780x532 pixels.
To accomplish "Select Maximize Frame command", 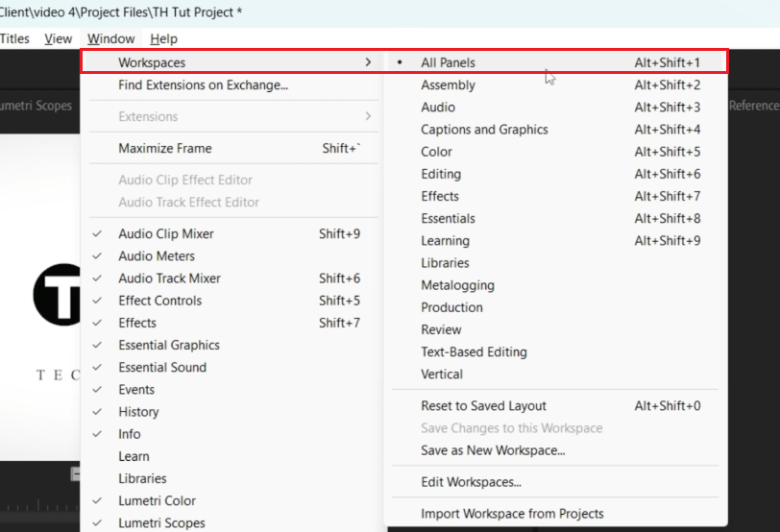I will click(164, 148).
